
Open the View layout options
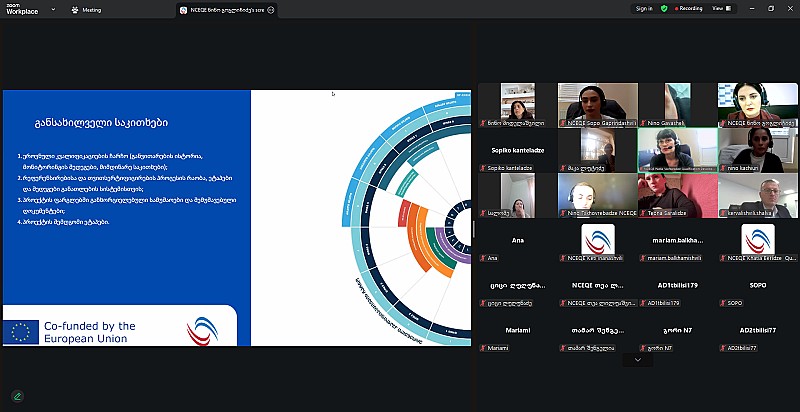(720, 9)
